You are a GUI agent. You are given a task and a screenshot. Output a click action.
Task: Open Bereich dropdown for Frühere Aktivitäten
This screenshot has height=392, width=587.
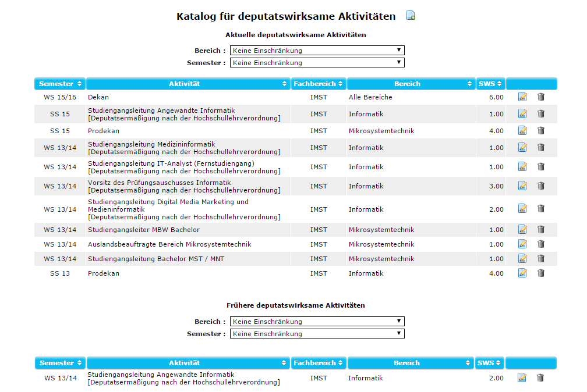[x=317, y=322]
